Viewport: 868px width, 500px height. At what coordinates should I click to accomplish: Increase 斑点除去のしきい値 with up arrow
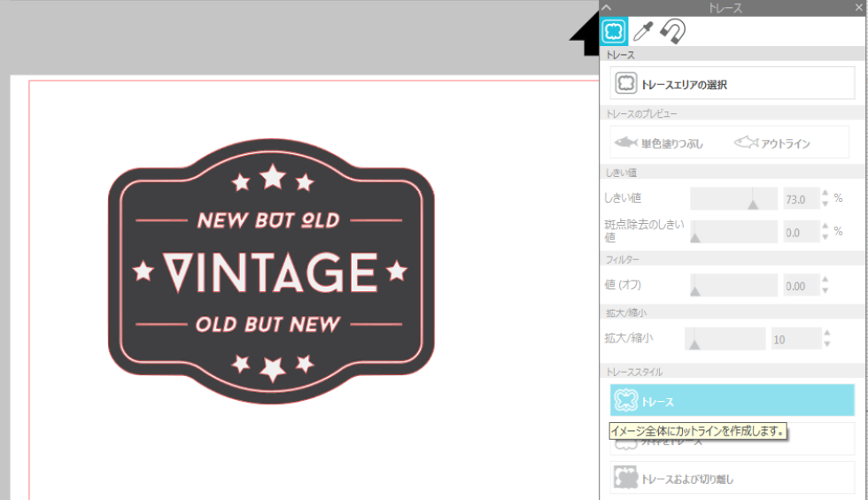825,227
